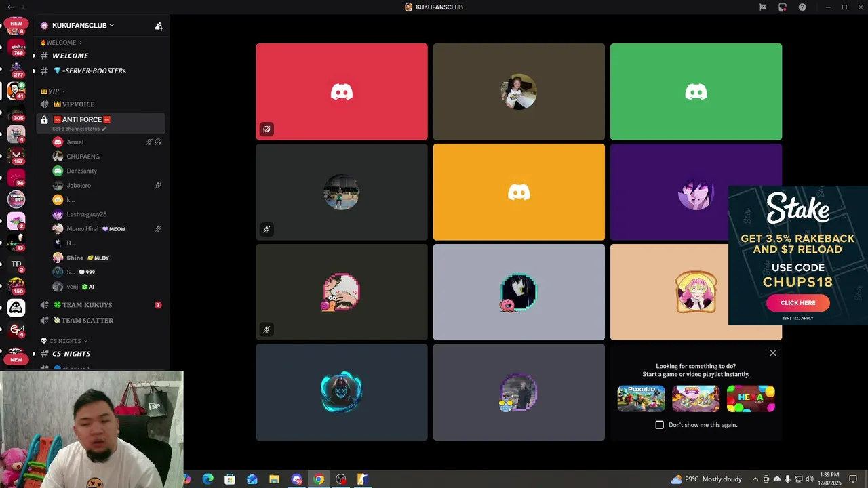This screenshot has height=488, width=868.
Task: Switch to Google Chrome in taskbar
Action: (x=319, y=479)
